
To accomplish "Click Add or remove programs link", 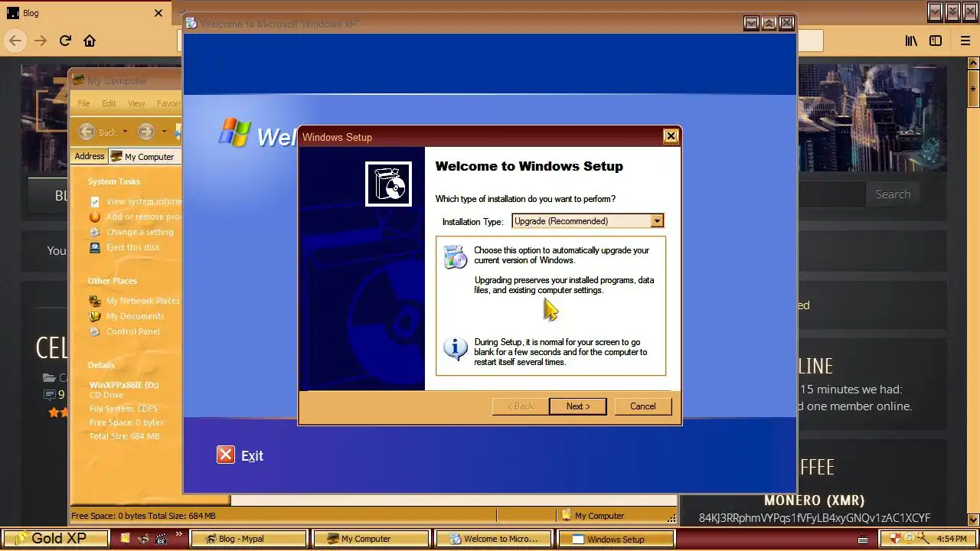I will pyautogui.click(x=144, y=217).
